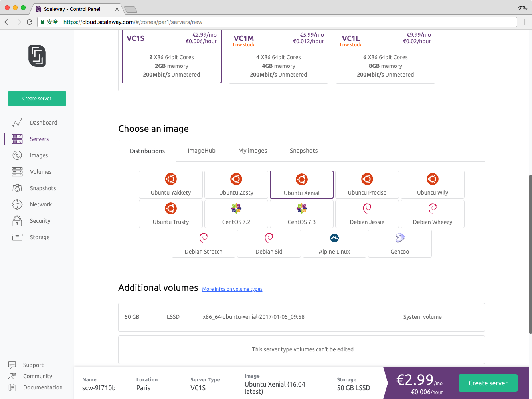Select the Alpine Linux image

point(334,244)
